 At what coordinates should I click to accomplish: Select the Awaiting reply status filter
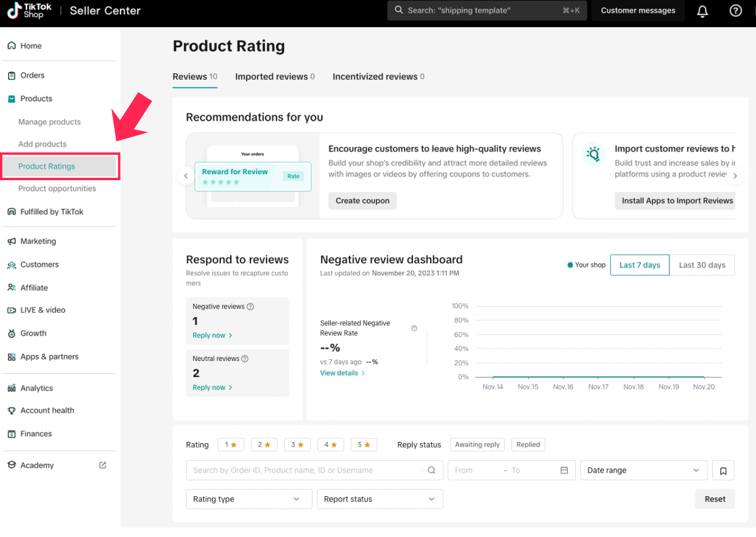pos(477,445)
